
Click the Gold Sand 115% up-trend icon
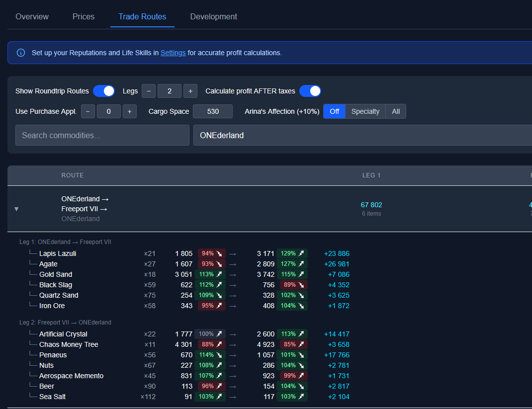(x=301, y=274)
